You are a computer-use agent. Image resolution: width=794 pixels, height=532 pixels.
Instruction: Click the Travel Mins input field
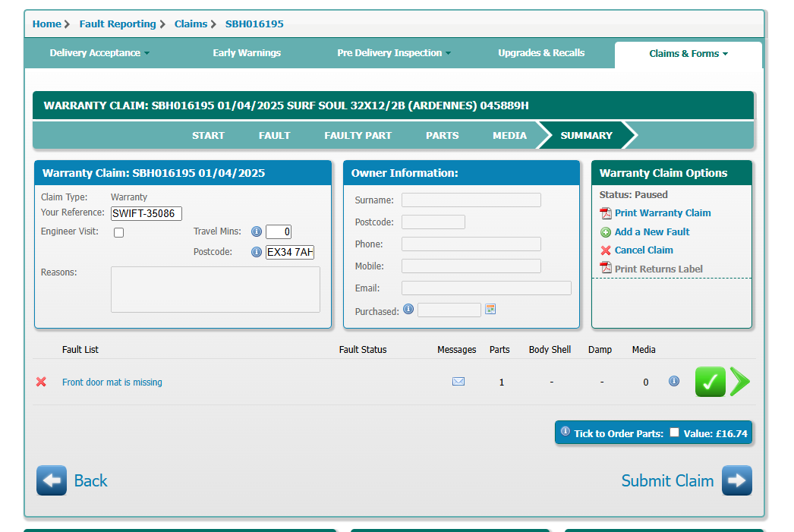pyautogui.click(x=279, y=231)
